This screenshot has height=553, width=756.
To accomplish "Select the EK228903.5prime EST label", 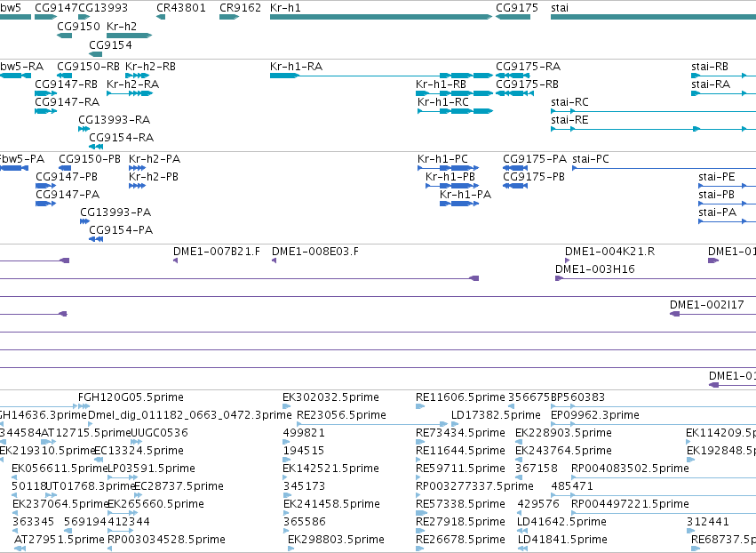I will (563, 433).
